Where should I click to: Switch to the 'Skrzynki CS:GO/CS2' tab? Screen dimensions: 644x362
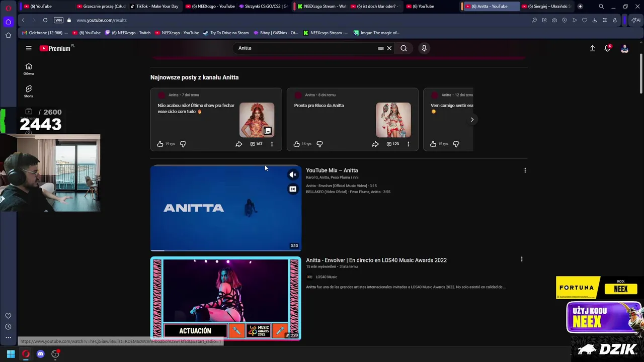[x=264, y=6]
